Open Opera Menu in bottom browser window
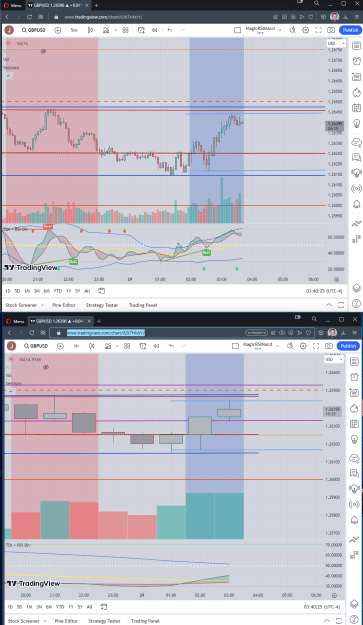Screen dimensions: 363x625 [x=15, y=321]
